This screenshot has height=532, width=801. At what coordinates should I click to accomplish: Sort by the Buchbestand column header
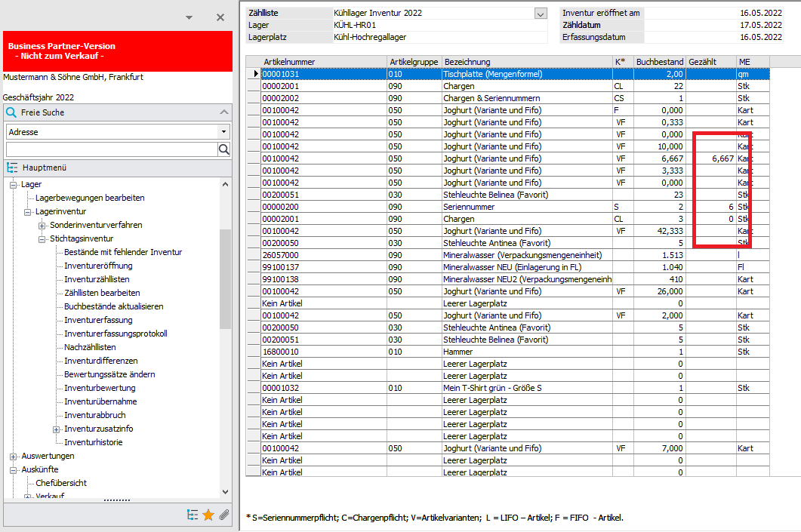click(659, 62)
